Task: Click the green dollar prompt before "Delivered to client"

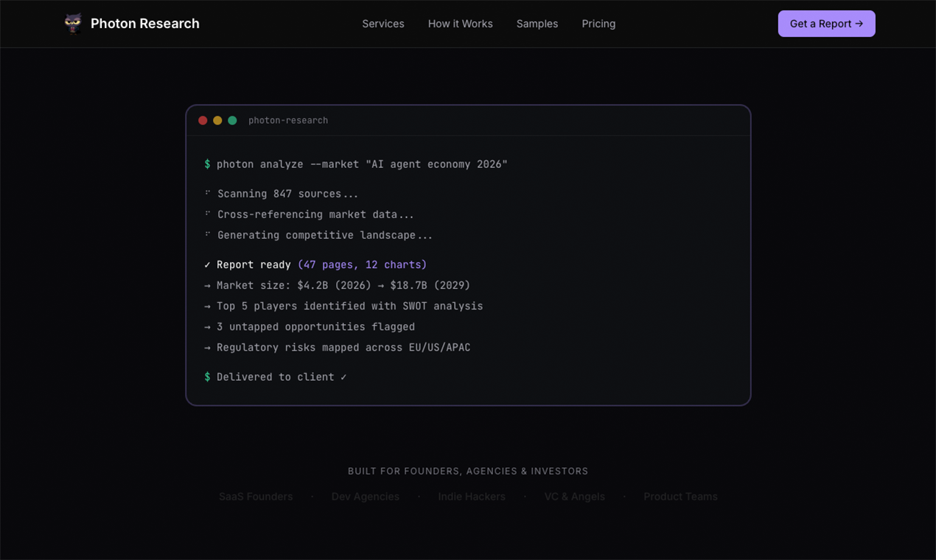Action: pos(206,377)
